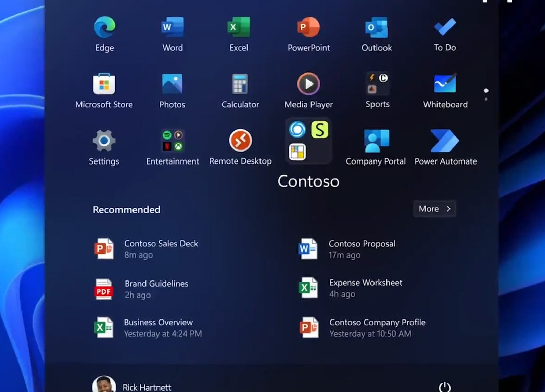Click the green S app in Contoso folder
Screen dimensions: 545x392
tap(320, 130)
